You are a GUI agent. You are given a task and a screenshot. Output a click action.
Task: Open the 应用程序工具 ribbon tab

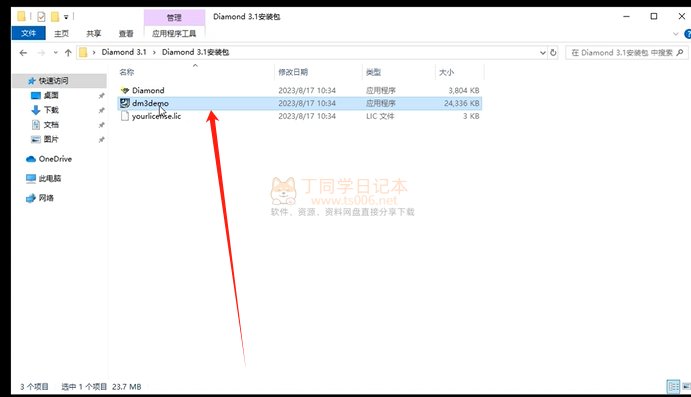point(174,33)
